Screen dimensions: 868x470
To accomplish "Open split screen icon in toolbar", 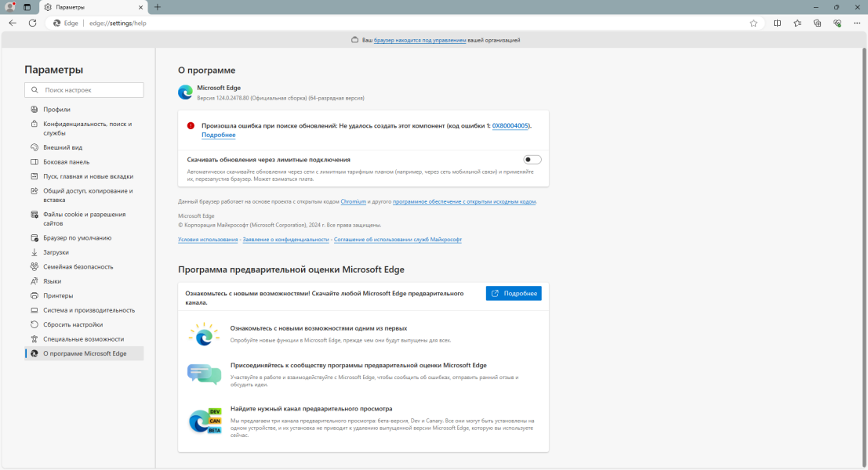I will coord(778,23).
